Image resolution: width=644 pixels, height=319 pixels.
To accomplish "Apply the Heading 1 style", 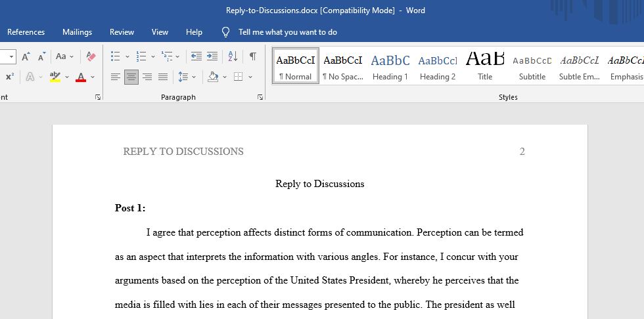I will tap(390, 66).
